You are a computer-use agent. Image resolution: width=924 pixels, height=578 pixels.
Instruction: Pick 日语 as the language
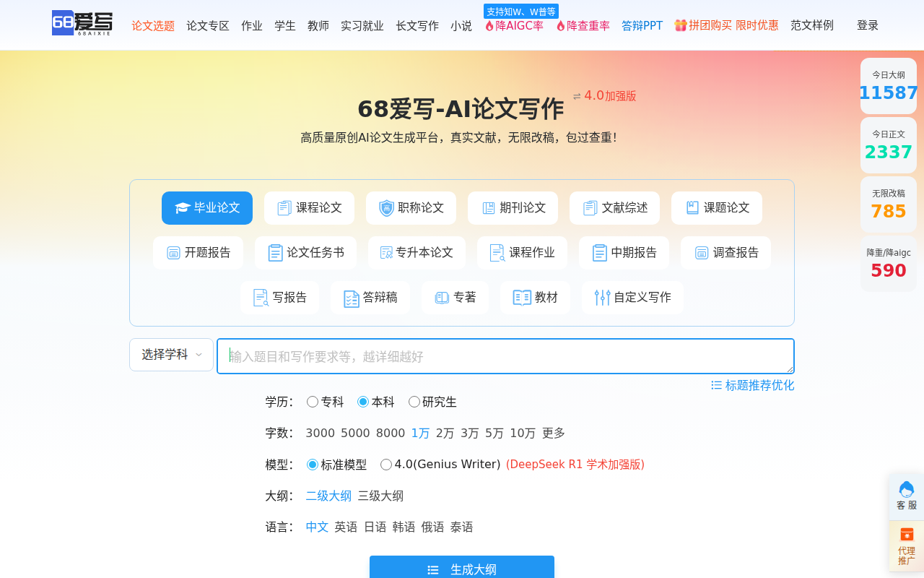click(x=375, y=527)
